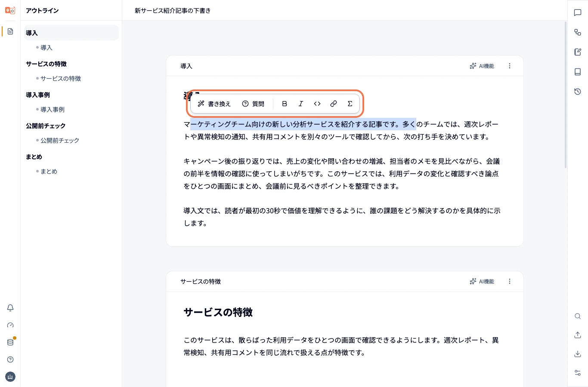Open the sliders settings icon
This screenshot has height=387, width=588.
(578, 373)
